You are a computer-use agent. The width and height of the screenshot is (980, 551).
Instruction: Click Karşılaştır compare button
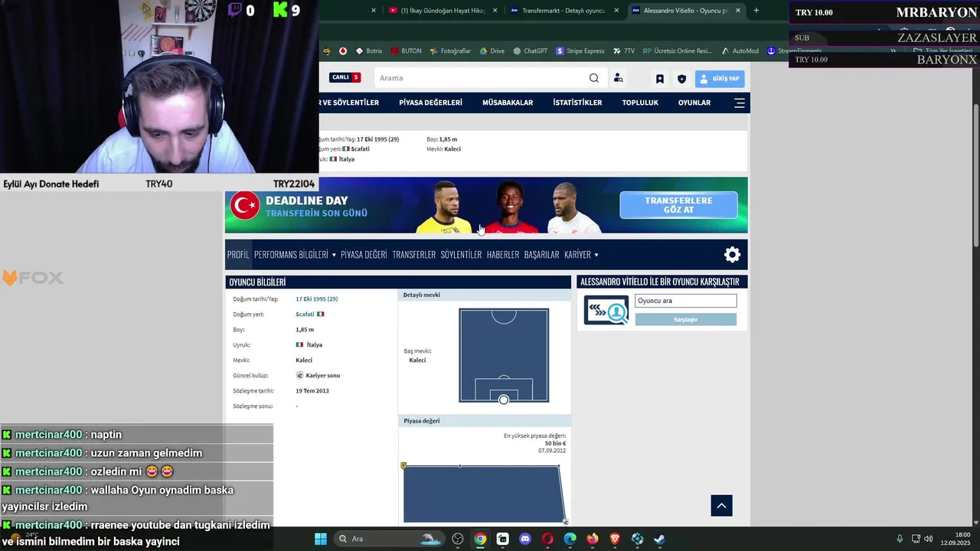pos(685,320)
